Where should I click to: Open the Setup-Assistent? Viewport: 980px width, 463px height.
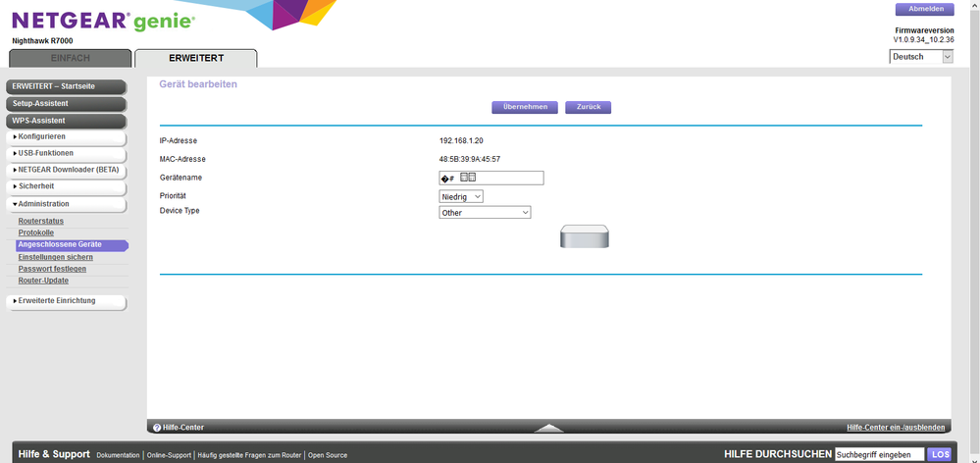point(67,104)
